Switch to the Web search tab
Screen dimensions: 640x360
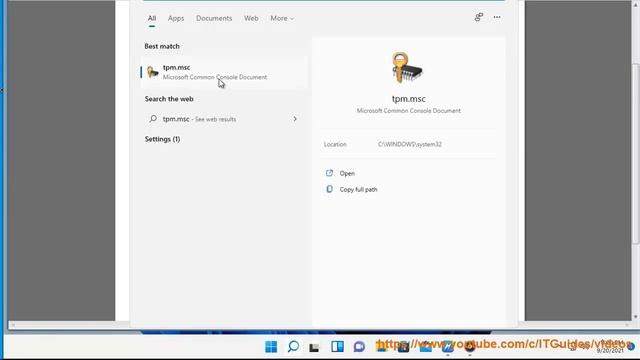point(251,18)
